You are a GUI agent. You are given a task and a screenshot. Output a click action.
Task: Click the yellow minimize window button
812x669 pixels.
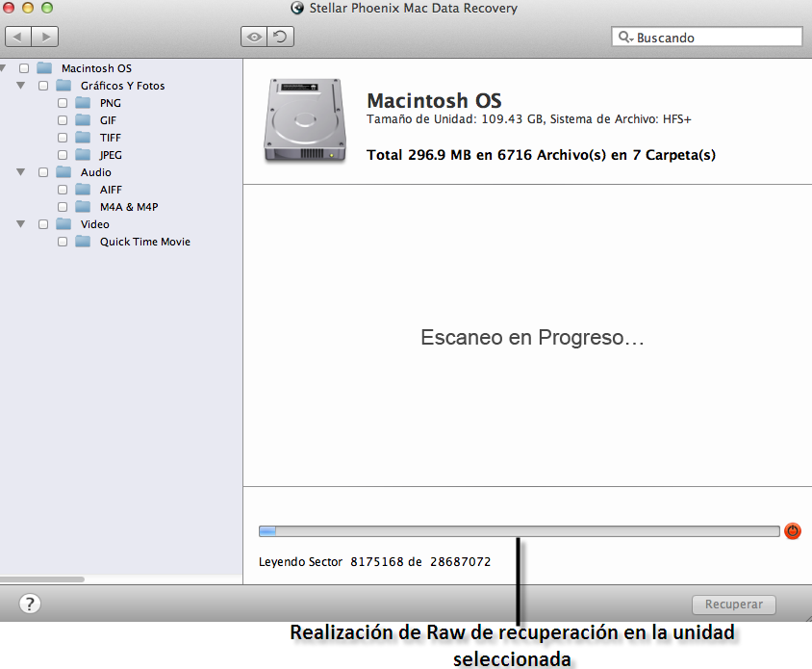28,8
